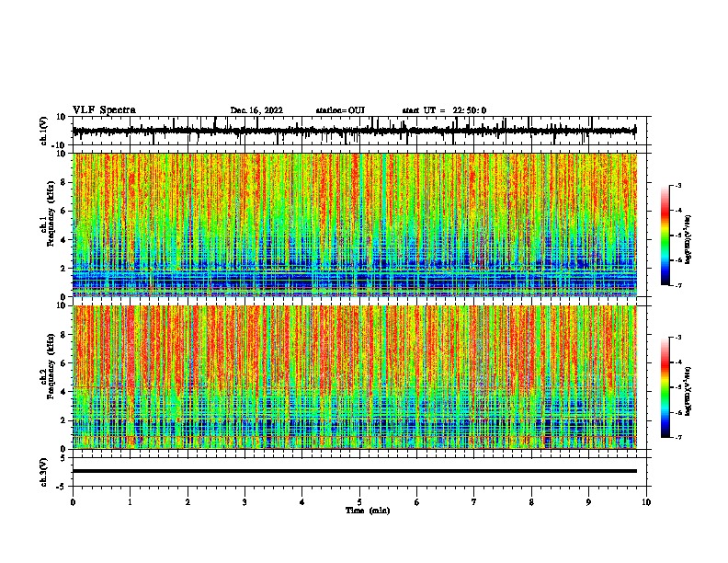Click the 'station=OUJ' label
This screenshot has width=728, height=563.
click(340, 110)
